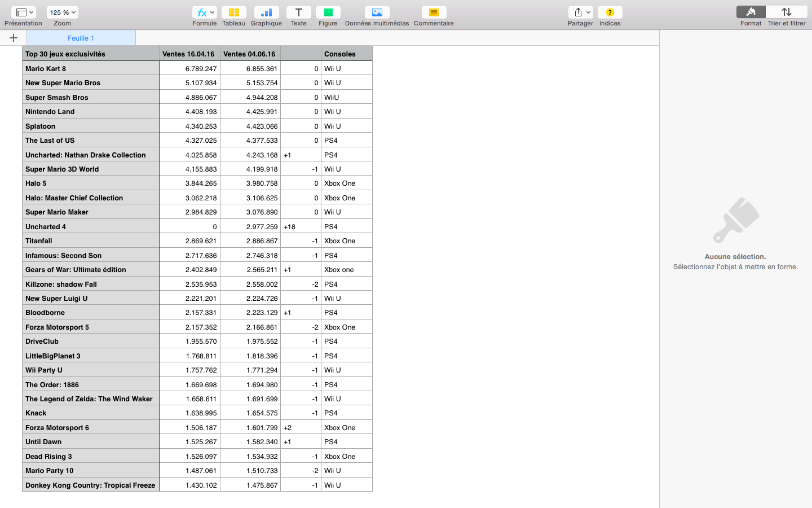Select the Bloodborne cell
812x508 pixels.
[x=91, y=312]
